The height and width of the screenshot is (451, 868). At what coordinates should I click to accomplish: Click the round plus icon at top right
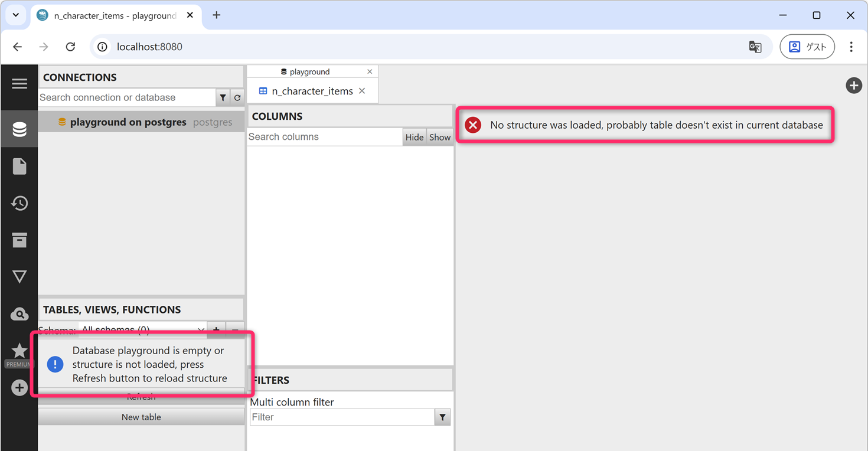(853, 86)
